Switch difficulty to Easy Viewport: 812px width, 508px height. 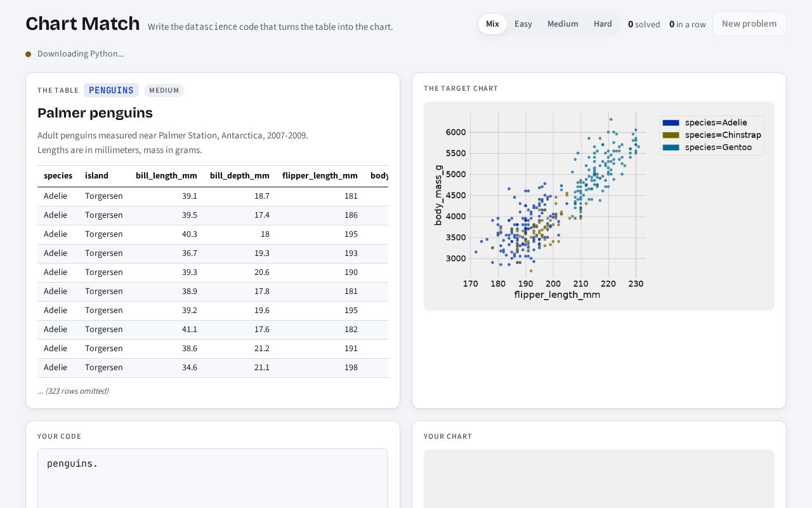pyautogui.click(x=523, y=24)
